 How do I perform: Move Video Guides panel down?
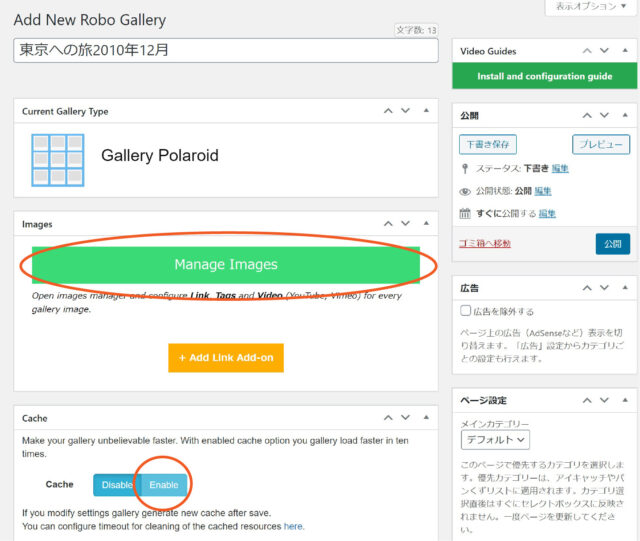(x=602, y=51)
